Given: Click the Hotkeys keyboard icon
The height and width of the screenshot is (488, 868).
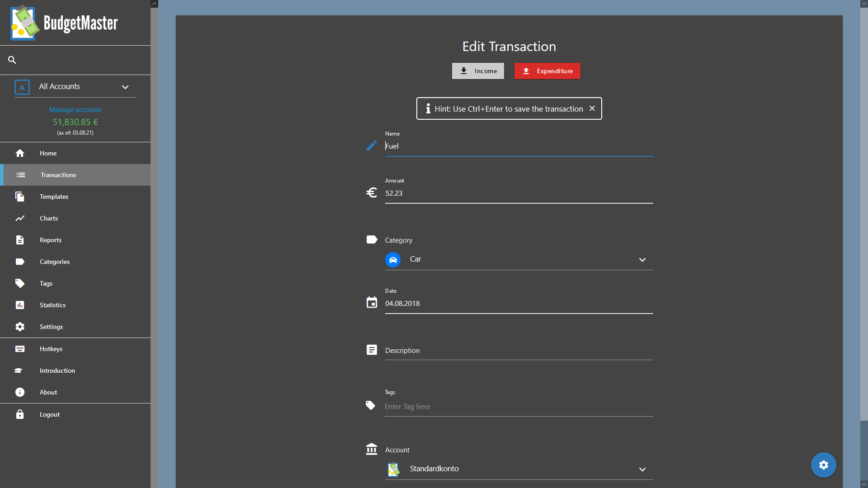Looking at the screenshot, I should [x=20, y=349].
